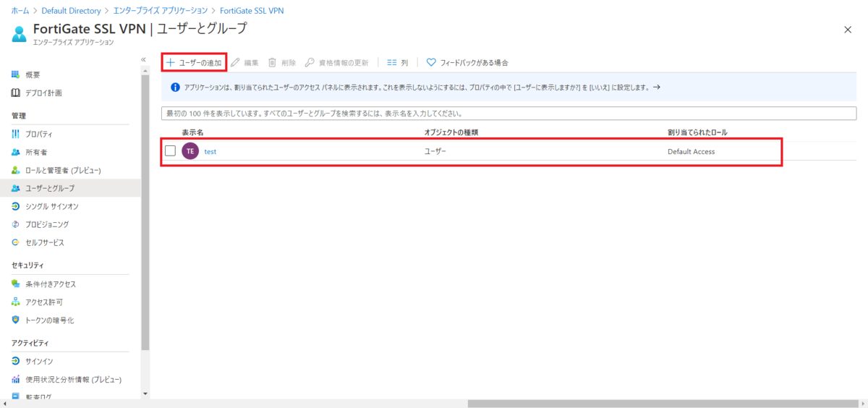868x408 pixels.
Task: Close the blade with X button
Action: (848, 29)
